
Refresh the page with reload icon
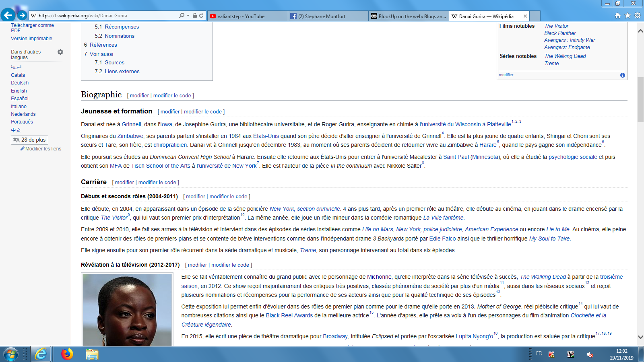click(201, 15)
